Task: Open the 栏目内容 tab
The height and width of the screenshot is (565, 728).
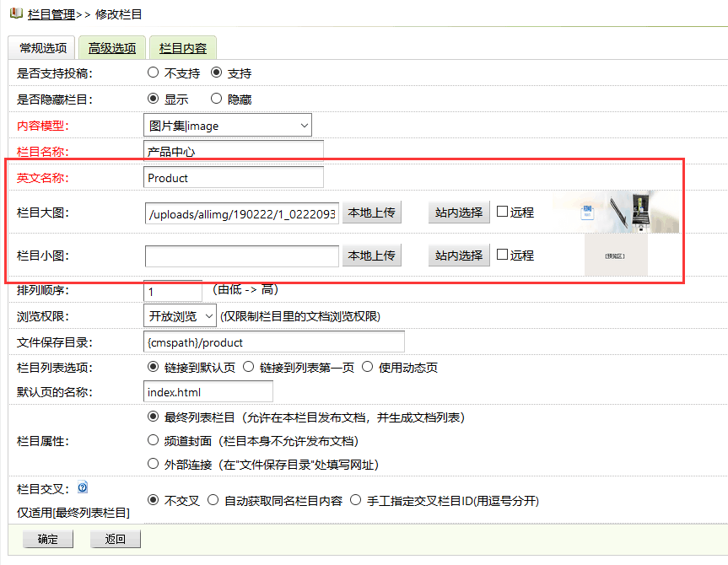Action: [182, 48]
